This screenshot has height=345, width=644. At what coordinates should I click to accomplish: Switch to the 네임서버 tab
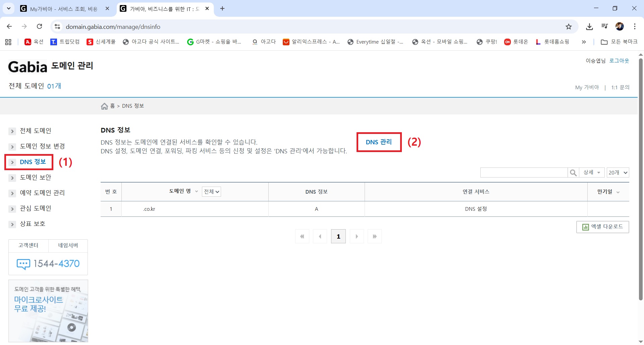click(68, 246)
